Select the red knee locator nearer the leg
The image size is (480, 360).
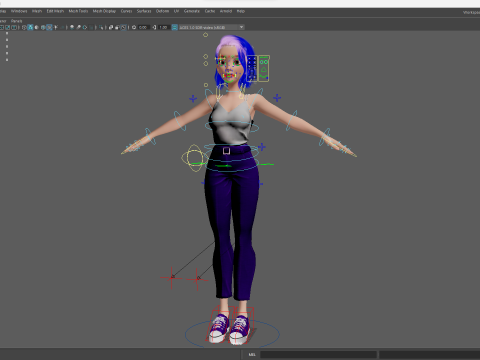click(197, 279)
